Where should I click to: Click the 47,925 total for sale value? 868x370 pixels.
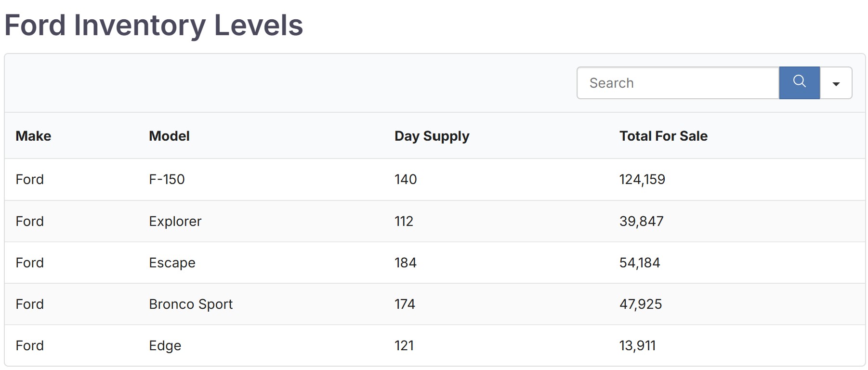pos(641,304)
